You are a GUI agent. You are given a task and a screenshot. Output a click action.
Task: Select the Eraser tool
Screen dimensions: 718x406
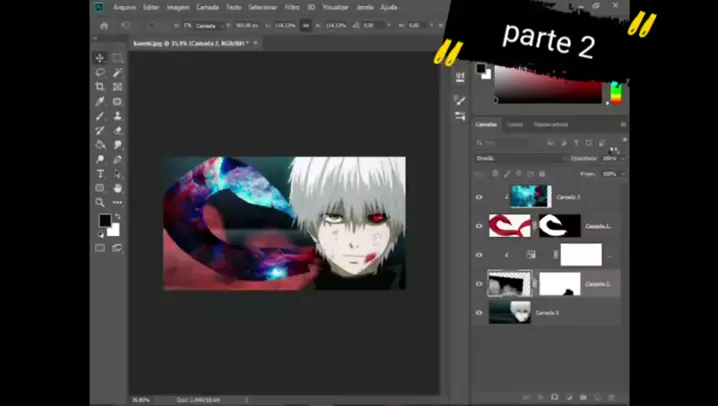tap(118, 130)
